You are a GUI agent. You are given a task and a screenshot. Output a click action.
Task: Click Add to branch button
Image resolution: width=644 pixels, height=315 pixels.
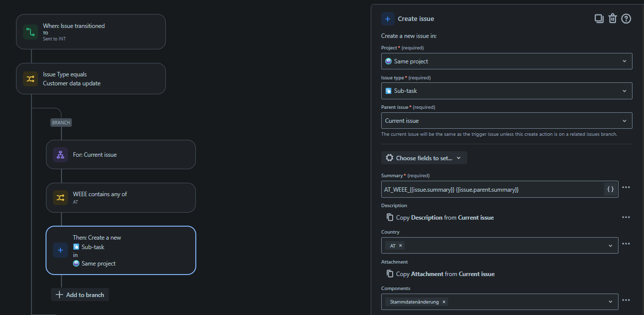[x=80, y=295]
